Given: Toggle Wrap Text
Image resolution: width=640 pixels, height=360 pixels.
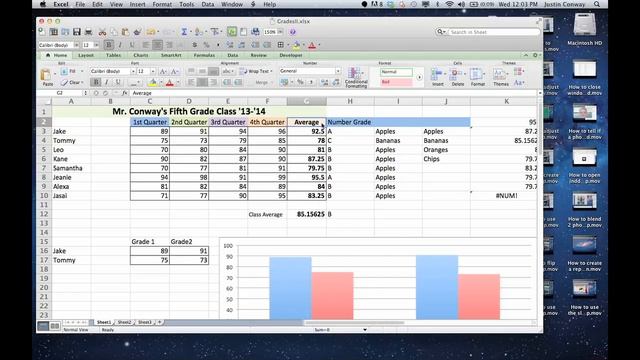Looking at the screenshot, I should pos(256,71).
